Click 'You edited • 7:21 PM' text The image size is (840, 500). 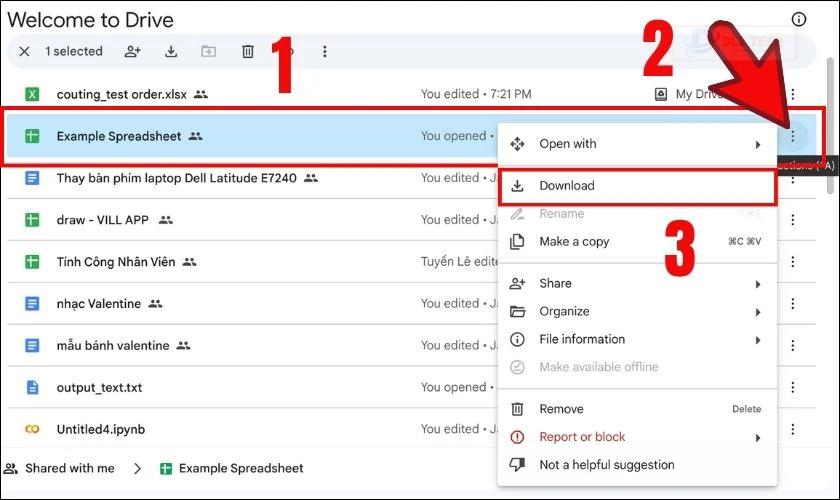tap(476, 94)
